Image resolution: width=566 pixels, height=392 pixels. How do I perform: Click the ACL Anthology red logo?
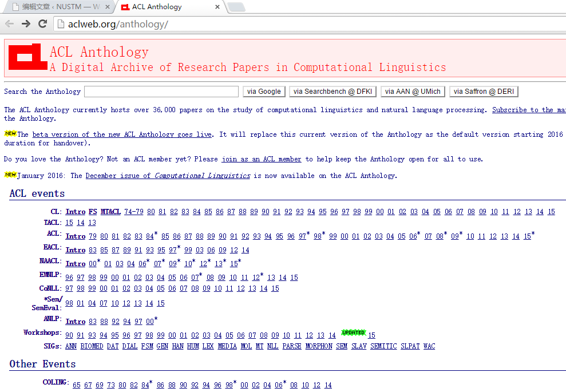(28, 57)
